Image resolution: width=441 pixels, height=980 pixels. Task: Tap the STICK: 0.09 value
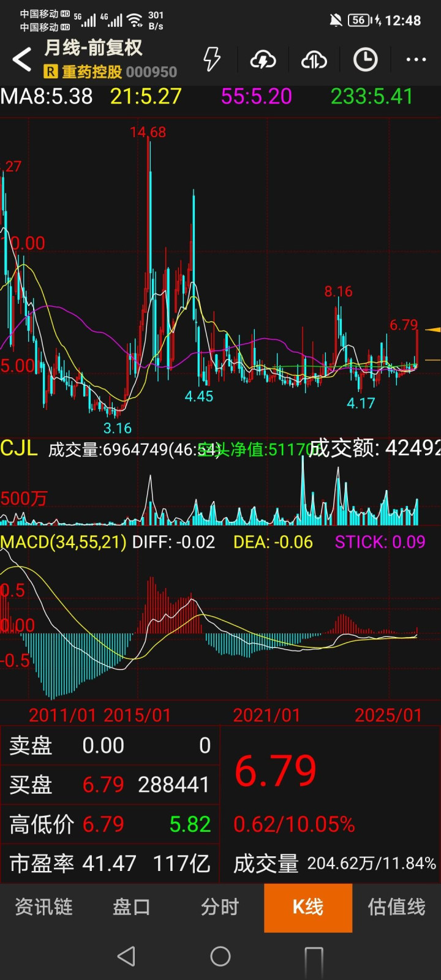pyautogui.click(x=380, y=542)
